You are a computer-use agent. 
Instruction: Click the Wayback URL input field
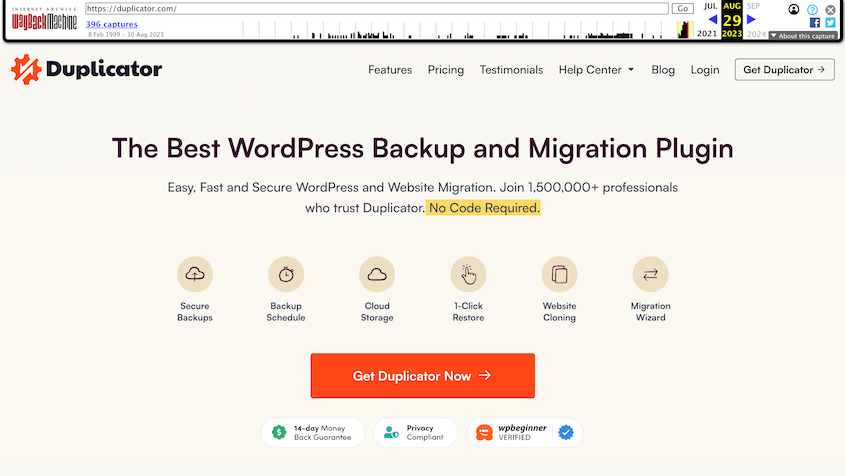pos(377,9)
